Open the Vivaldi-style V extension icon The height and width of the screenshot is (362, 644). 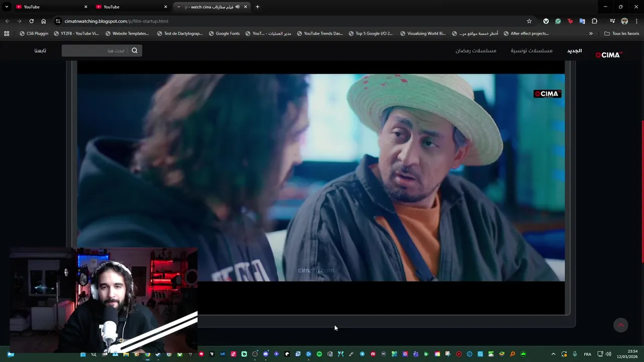coord(546,21)
